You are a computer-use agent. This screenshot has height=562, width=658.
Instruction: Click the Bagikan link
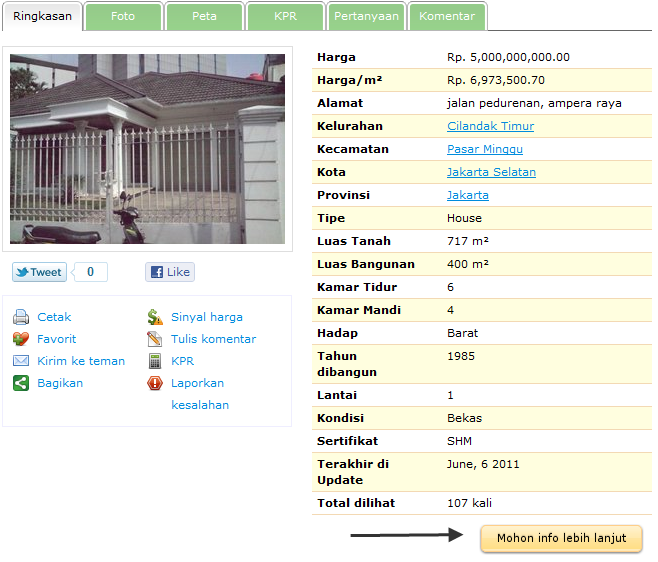click(60, 384)
